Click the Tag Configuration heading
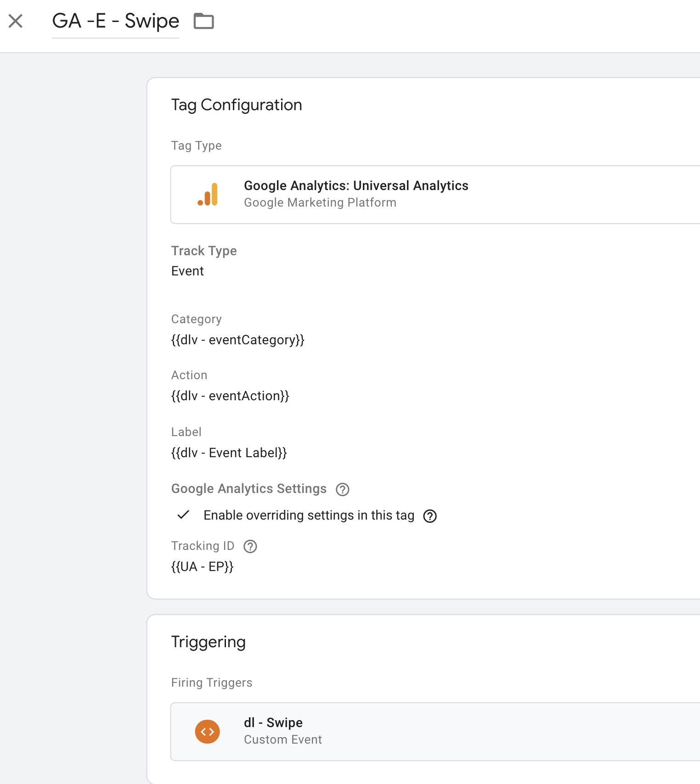The image size is (700, 784). (237, 105)
